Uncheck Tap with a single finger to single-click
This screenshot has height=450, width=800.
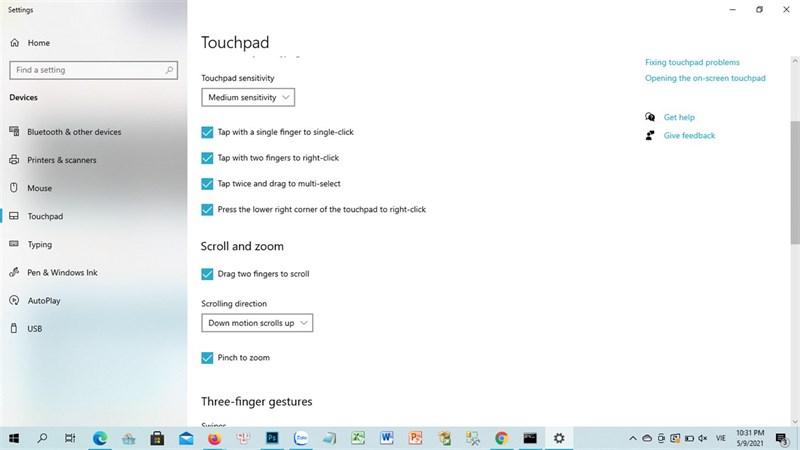coord(207,132)
